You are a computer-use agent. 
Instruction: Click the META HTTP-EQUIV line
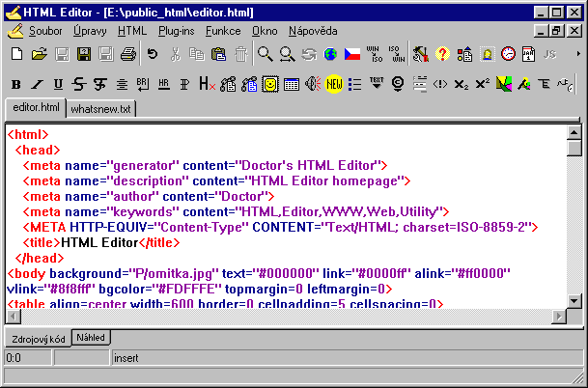point(280,227)
